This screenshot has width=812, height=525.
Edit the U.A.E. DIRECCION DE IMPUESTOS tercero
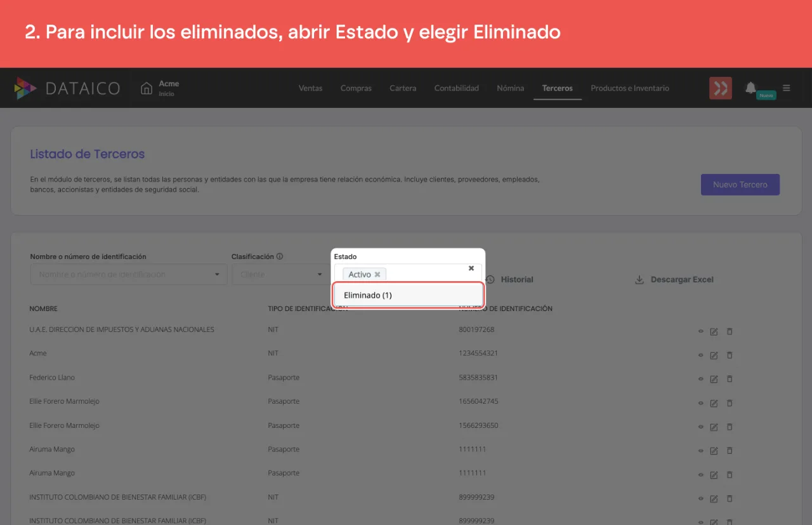click(x=714, y=331)
